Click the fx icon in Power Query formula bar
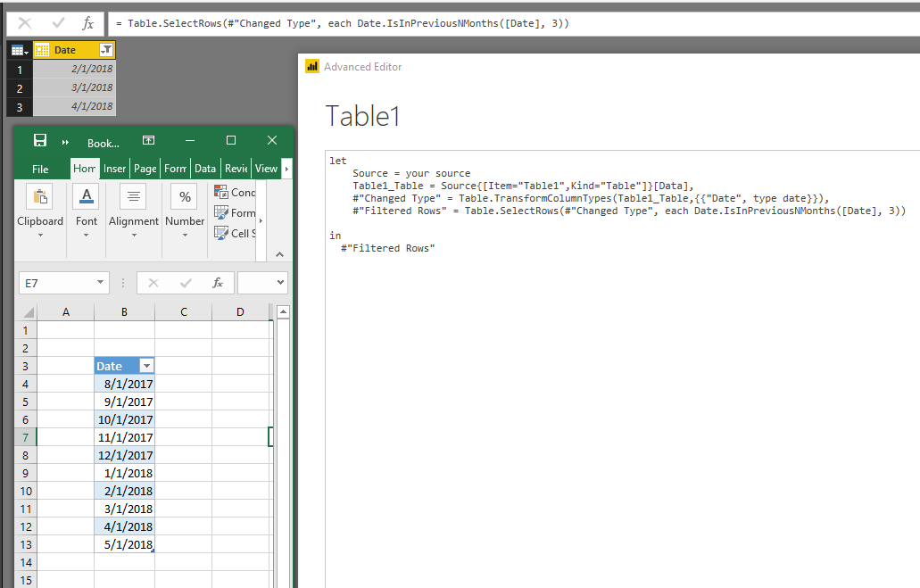920x588 pixels. point(88,23)
